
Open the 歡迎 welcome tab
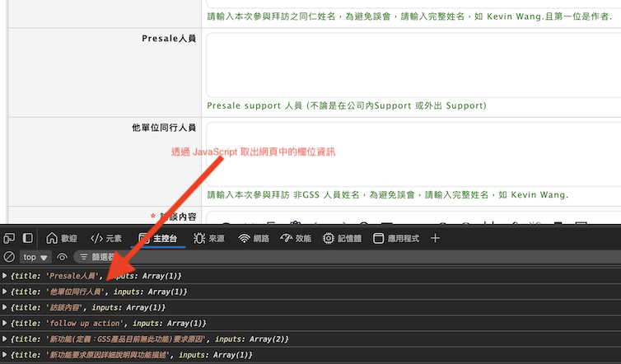coord(62,238)
